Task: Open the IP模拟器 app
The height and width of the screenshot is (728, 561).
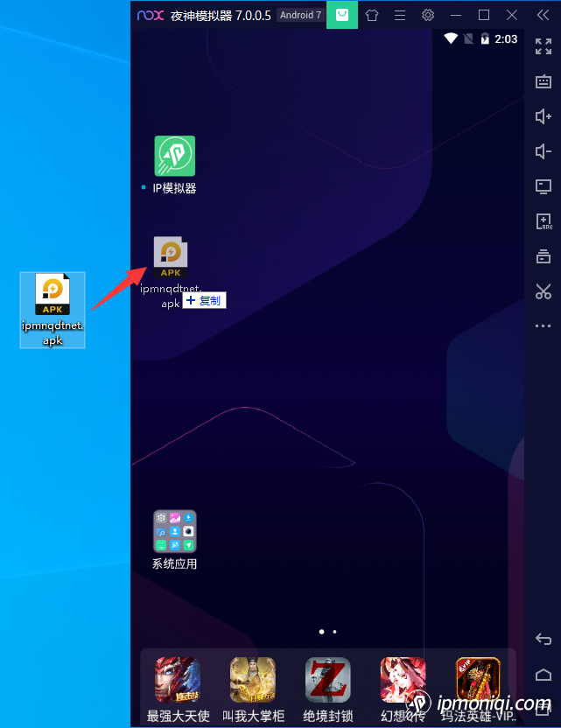Action: click(174, 157)
